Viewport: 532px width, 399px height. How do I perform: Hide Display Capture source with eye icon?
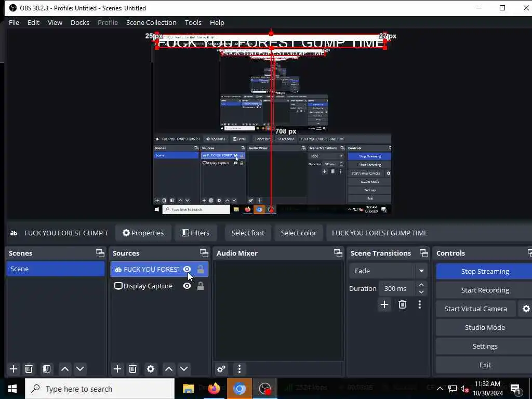187,286
